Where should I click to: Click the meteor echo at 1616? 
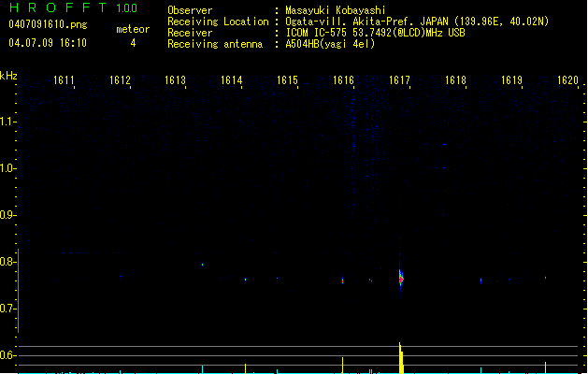click(343, 280)
